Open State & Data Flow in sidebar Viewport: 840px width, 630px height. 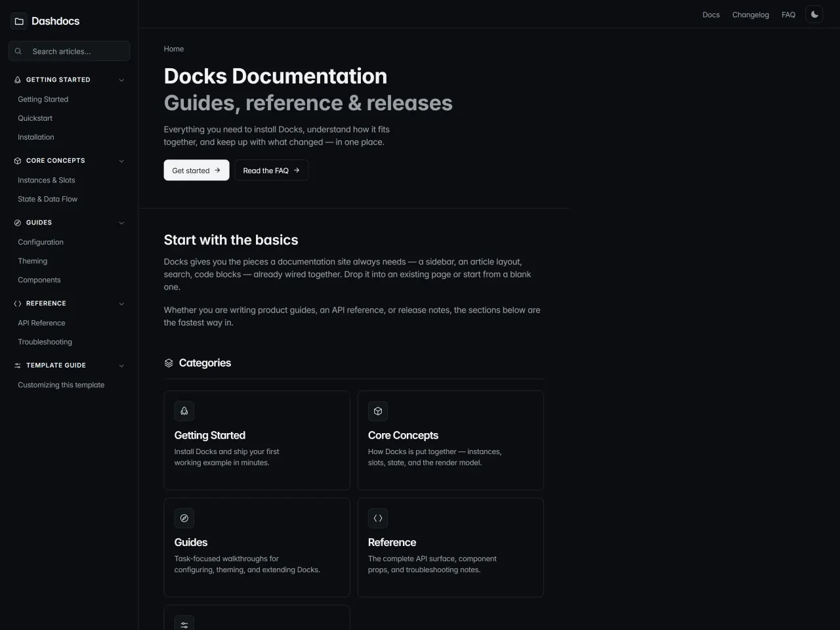coord(48,199)
